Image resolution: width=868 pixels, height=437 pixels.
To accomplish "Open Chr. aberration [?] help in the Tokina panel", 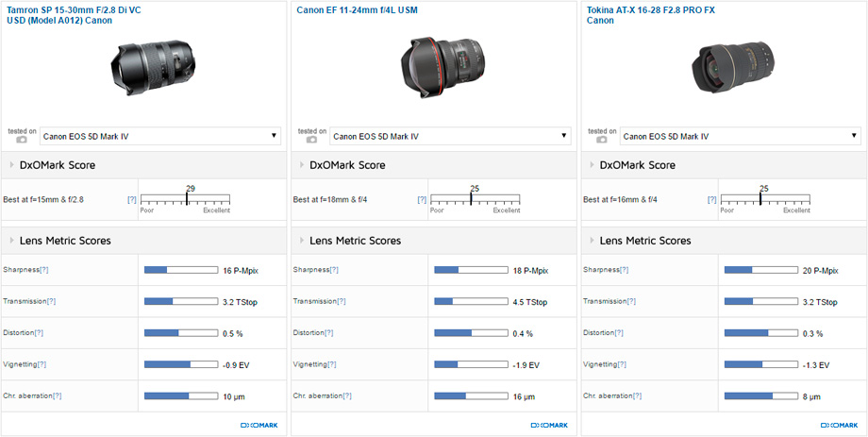I will 637,396.
